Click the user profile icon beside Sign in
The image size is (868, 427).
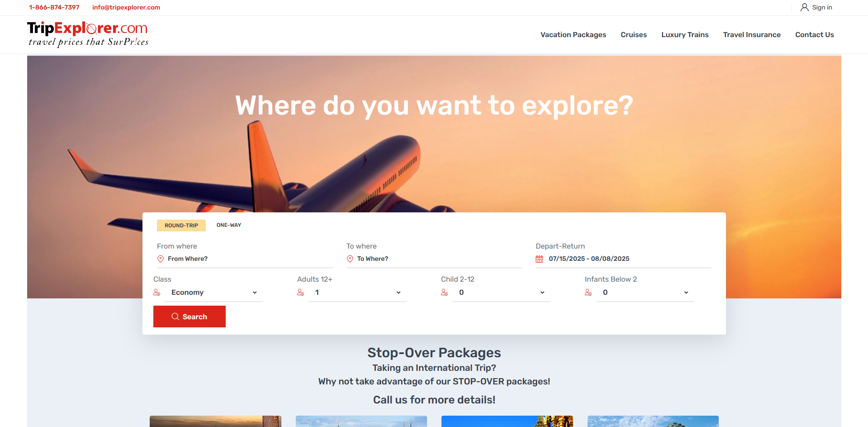tap(804, 7)
